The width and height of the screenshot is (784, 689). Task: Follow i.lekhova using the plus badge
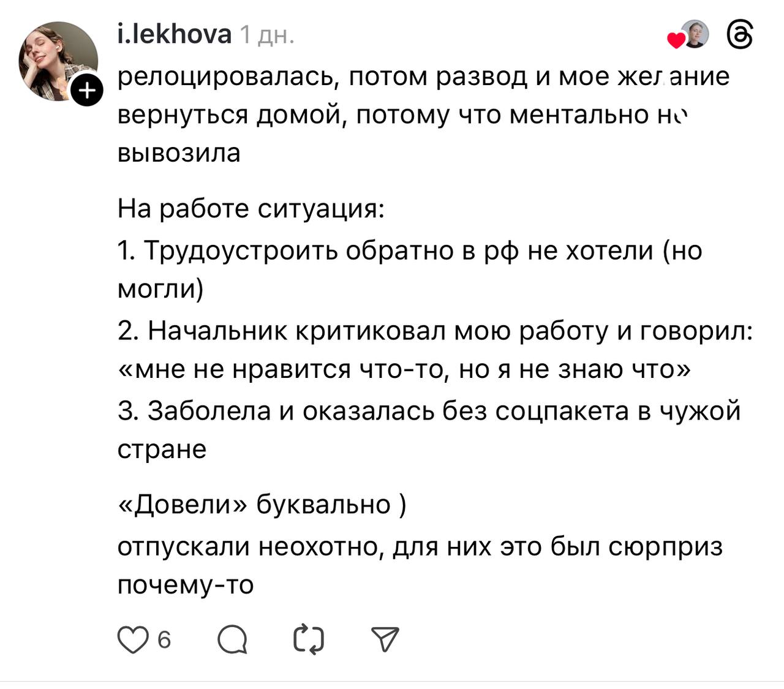88,91
